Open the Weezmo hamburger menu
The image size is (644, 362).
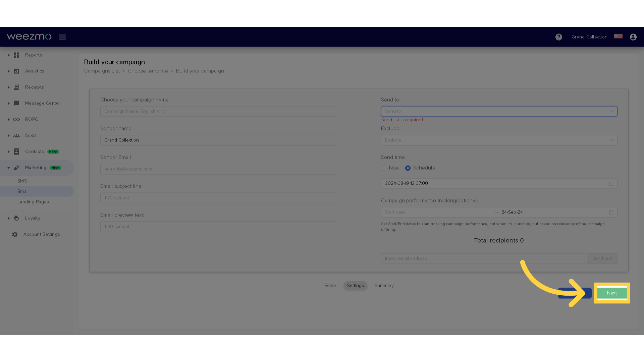coord(62,37)
